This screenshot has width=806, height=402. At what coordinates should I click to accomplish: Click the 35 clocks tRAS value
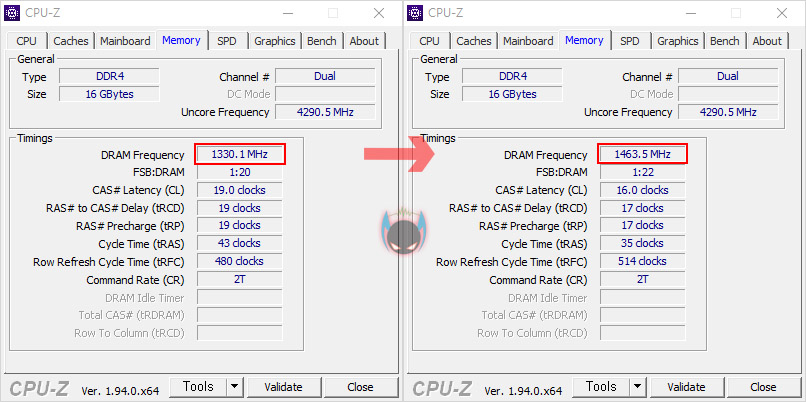tap(643, 243)
